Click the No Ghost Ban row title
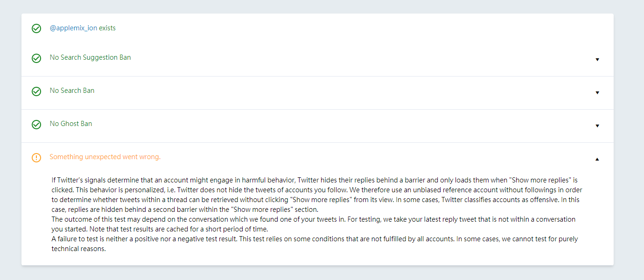The height and width of the screenshot is (280, 644). (71, 124)
